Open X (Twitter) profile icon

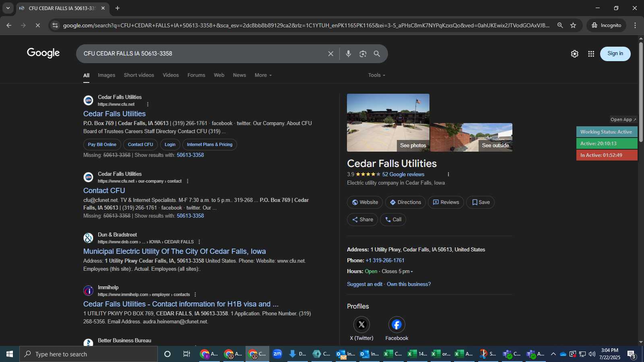click(x=361, y=325)
